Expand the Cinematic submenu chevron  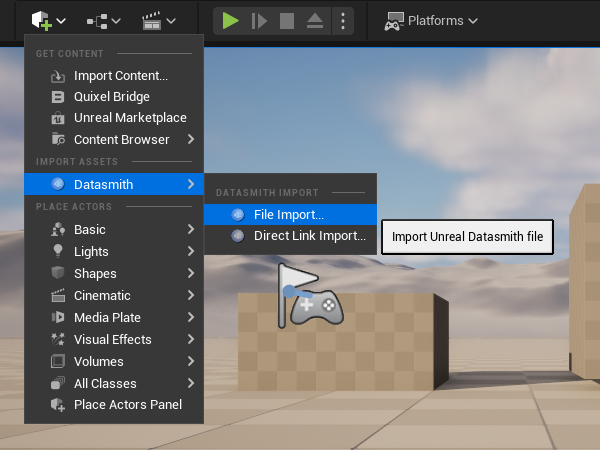(191, 295)
